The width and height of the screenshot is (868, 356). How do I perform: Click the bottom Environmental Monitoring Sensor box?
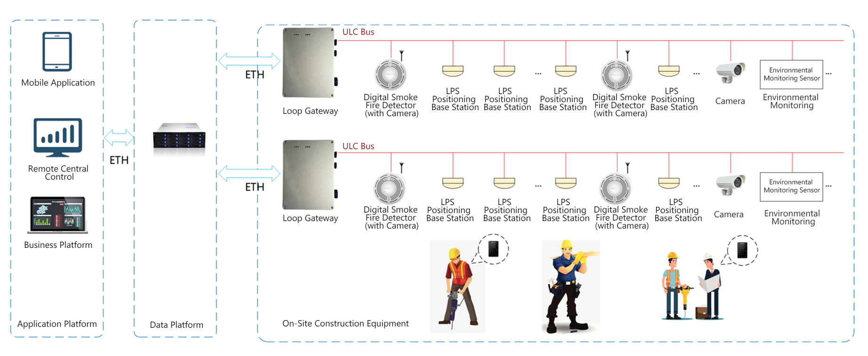click(791, 187)
